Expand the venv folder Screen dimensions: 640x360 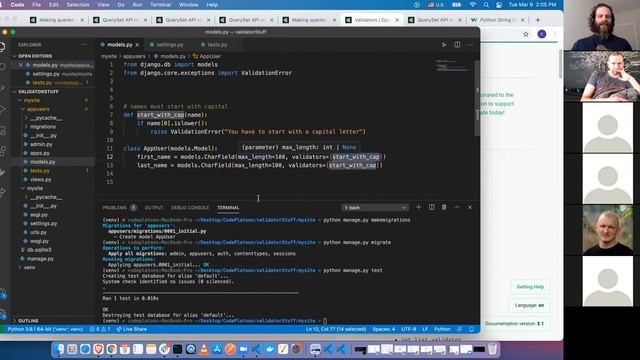pyautogui.click(x=29, y=267)
